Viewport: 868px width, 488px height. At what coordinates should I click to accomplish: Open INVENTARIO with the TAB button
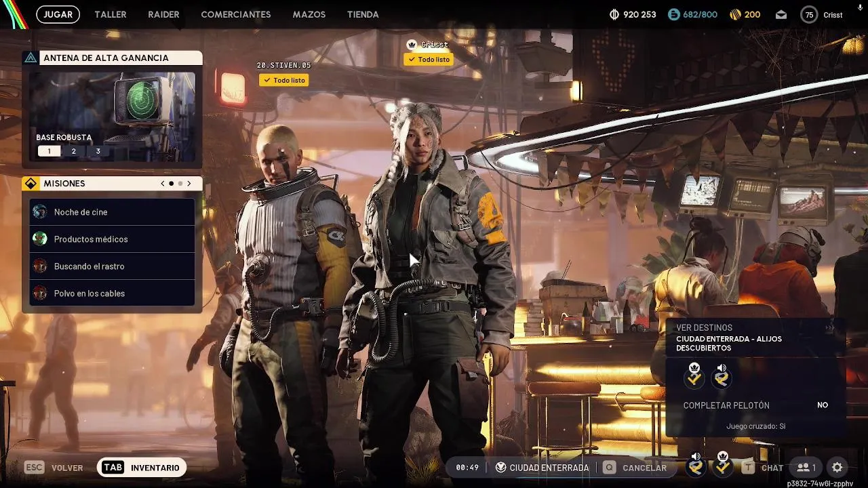[x=142, y=468]
